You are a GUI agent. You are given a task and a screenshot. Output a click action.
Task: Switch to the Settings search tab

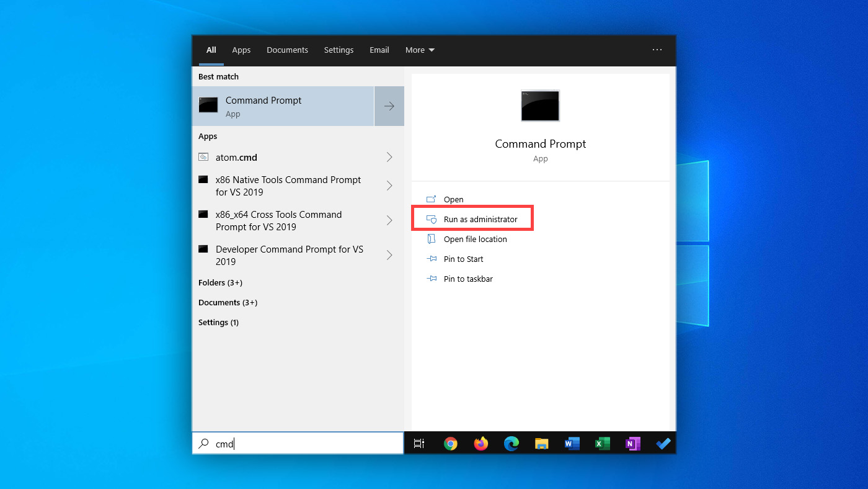click(339, 50)
